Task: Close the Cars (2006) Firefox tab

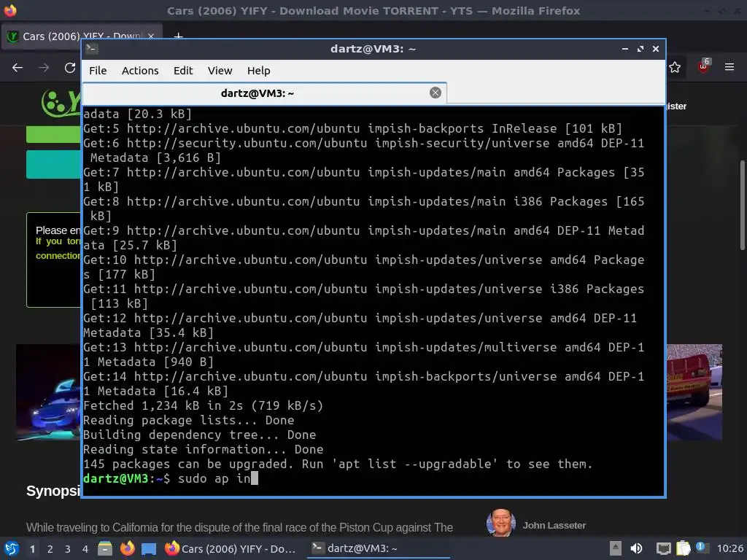Action: click(151, 36)
